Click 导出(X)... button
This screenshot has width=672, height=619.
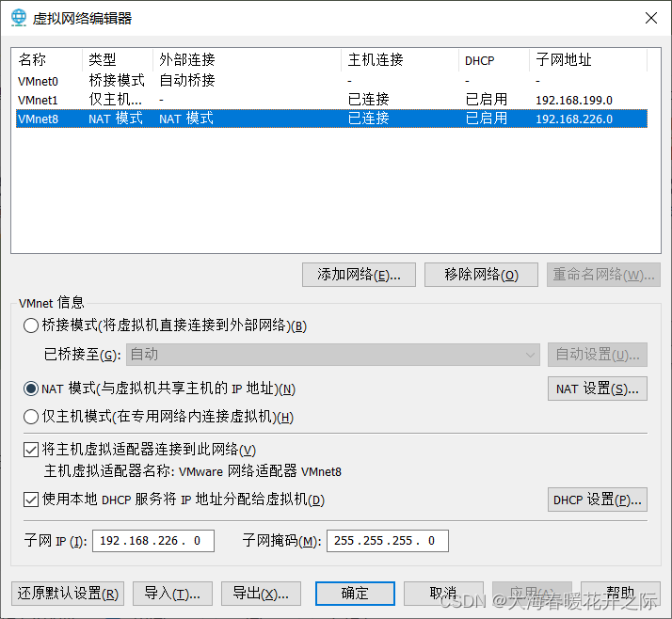tap(261, 594)
